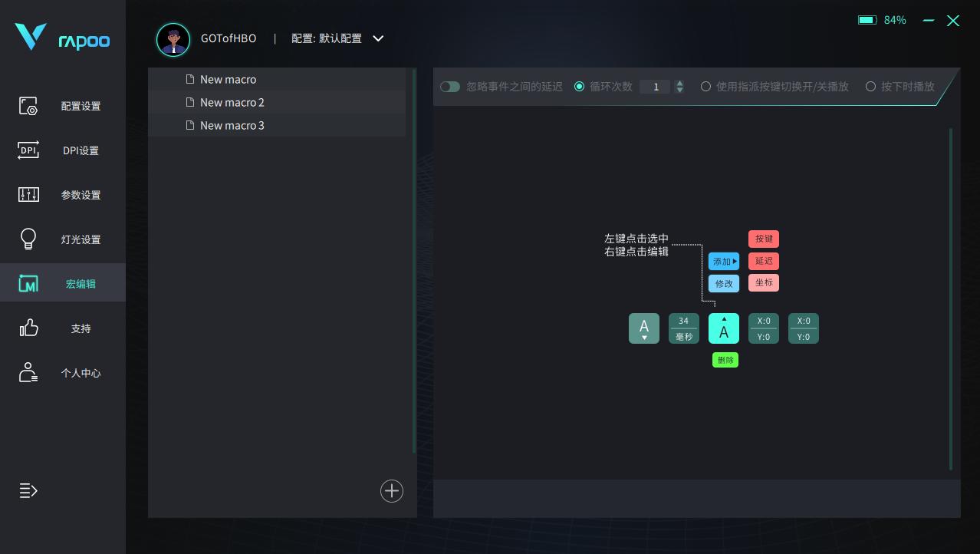980x554 pixels.
Task: Open the 默认配置 profile dropdown
Action: click(337, 38)
